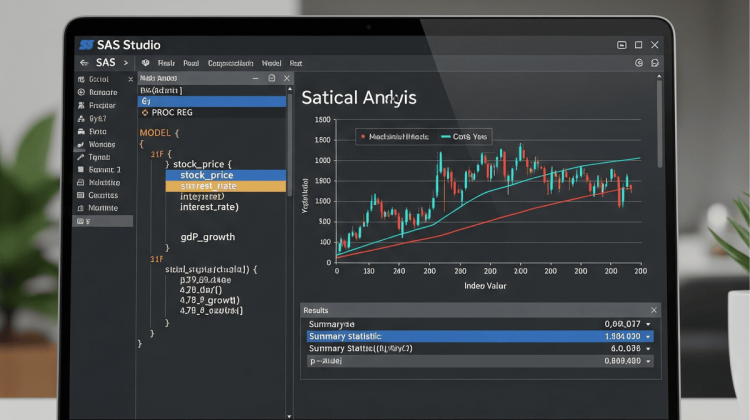The height and width of the screenshot is (420, 750).
Task: Open the first menu after the toolbar icon
Action: (166, 63)
